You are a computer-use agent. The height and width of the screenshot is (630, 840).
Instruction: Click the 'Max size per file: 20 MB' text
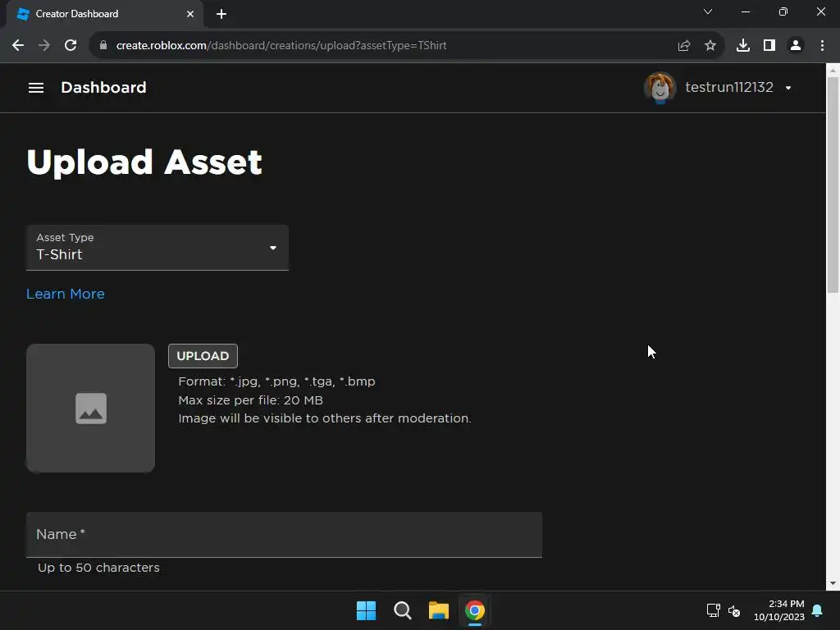(x=251, y=400)
